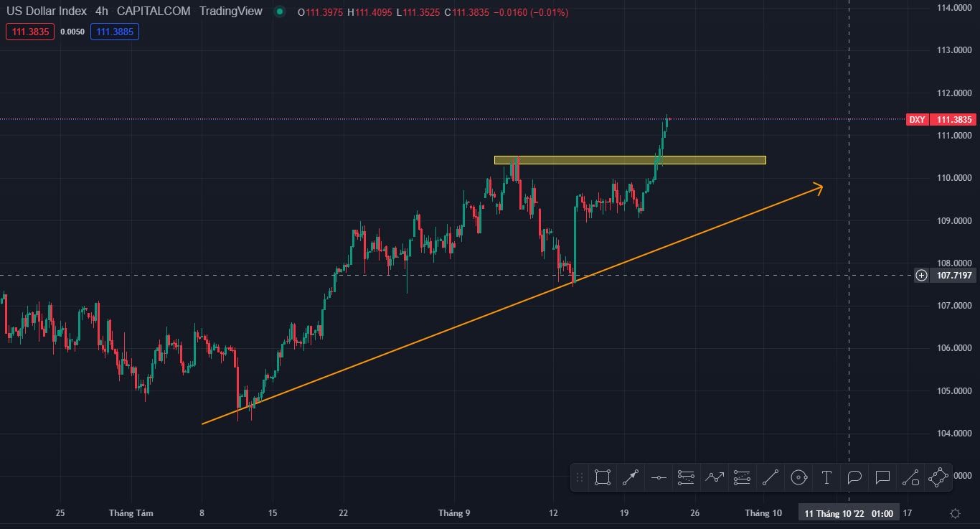The image size is (980, 529).
Task: Click the 4h timeframe label in header
Action: click(x=101, y=11)
